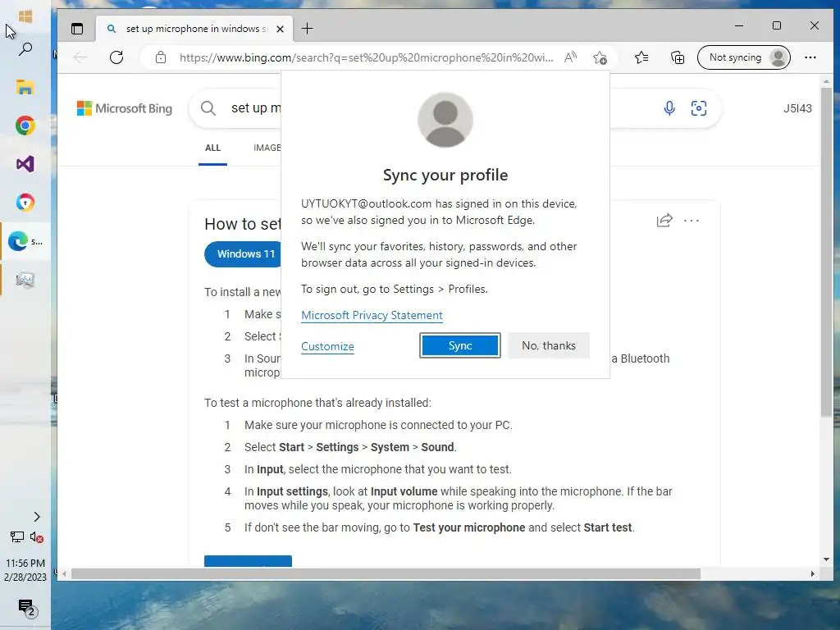
Task: Open the notification center icon
Action: click(26, 608)
